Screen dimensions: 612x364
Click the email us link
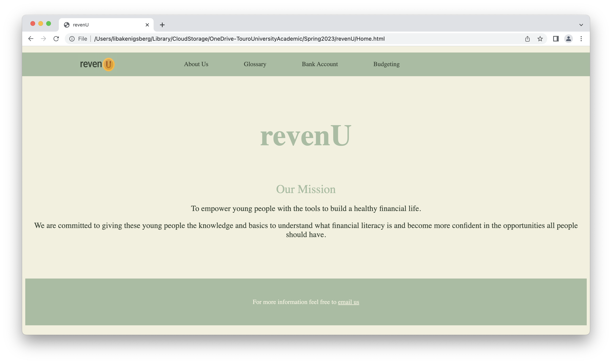coord(348,302)
